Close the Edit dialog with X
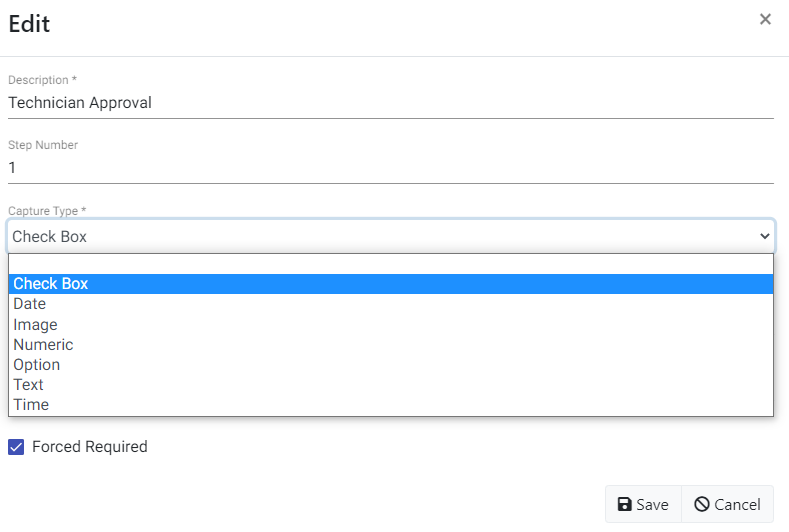The height and width of the screenshot is (532, 789). pyautogui.click(x=765, y=19)
